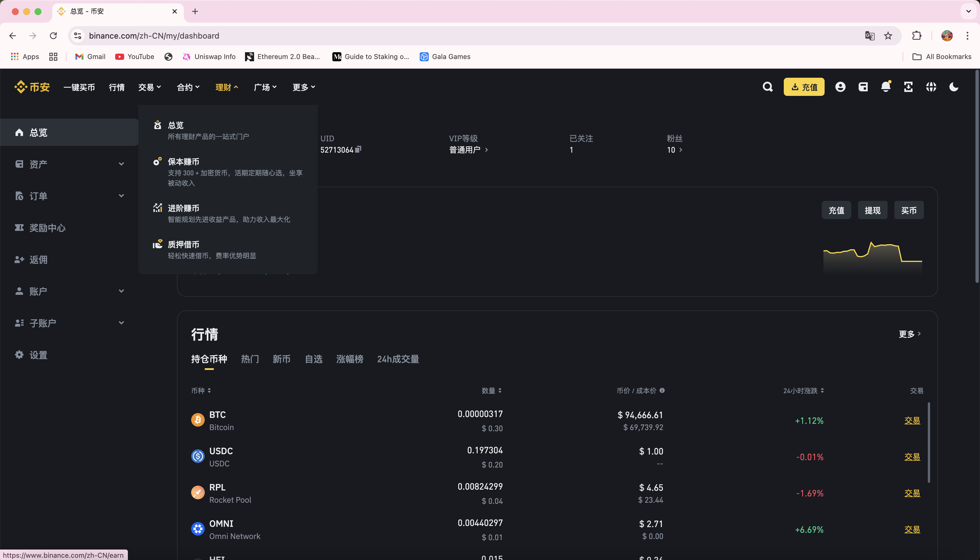Click the USDC coin icon
The image size is (980, 560).
pos(198,456)
